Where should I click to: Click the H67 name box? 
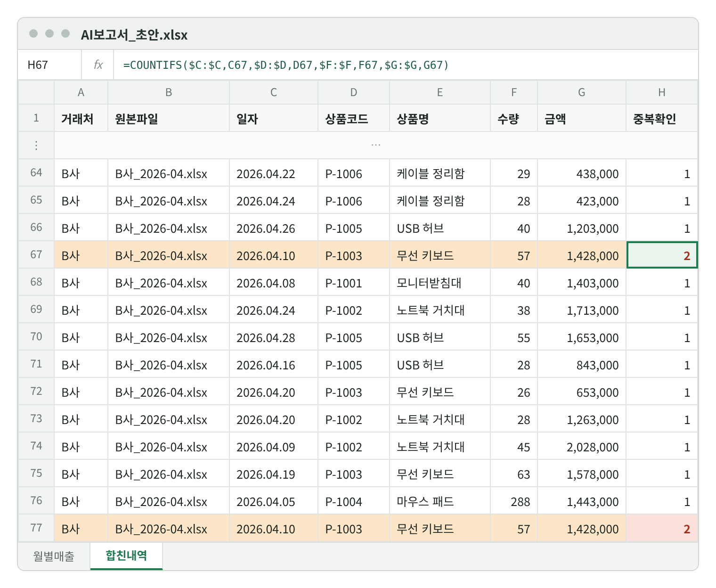(x=49, y=65)
